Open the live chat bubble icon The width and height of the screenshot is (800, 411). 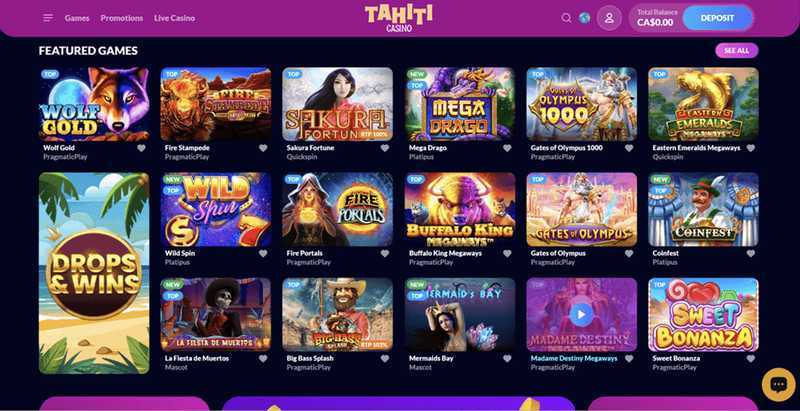[x=779, y=384]
